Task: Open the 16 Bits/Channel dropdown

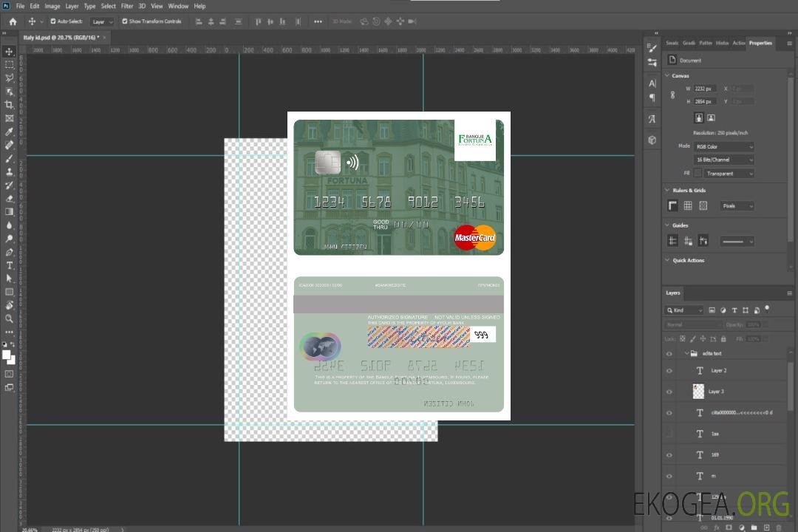Action: 723,160
